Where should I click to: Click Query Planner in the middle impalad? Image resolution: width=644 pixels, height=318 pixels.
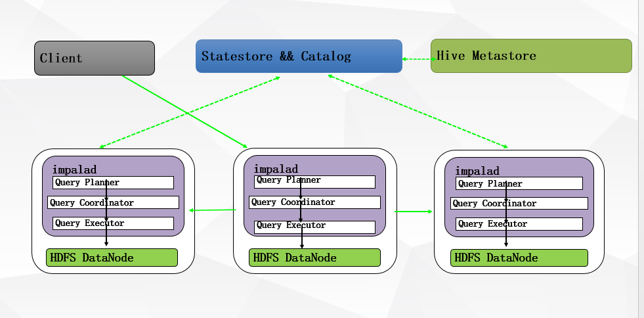tap(314, 181)
